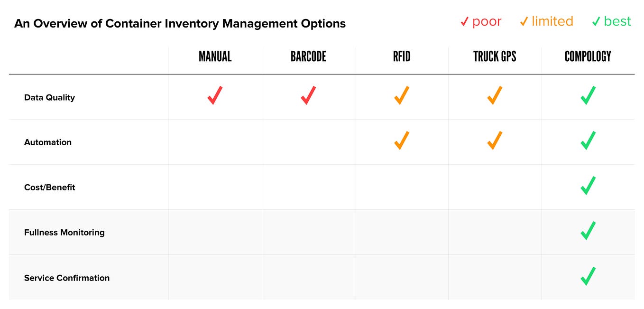Select the COMPOLOGY column header
644x309 pixels.
(588, 56)
